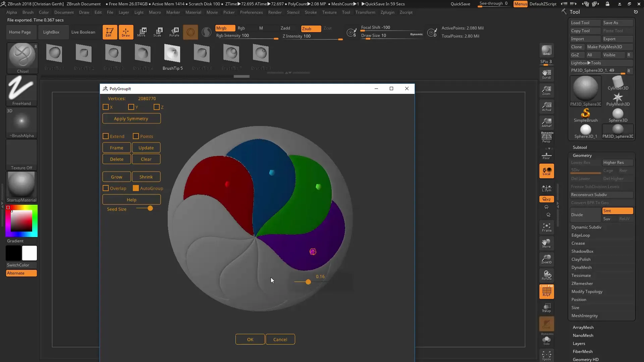Viewport: 644px width, 362px height.
Task: Open the Brush menu
Action: 28,12
